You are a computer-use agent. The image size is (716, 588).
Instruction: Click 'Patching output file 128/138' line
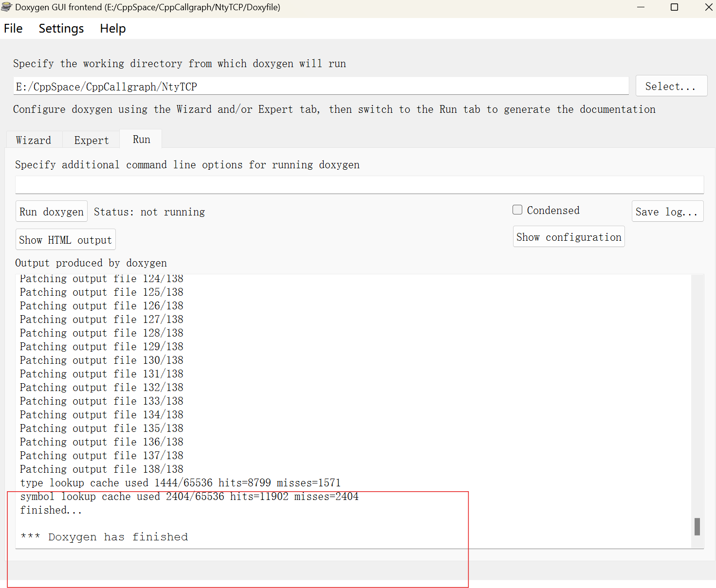(102, 333)
